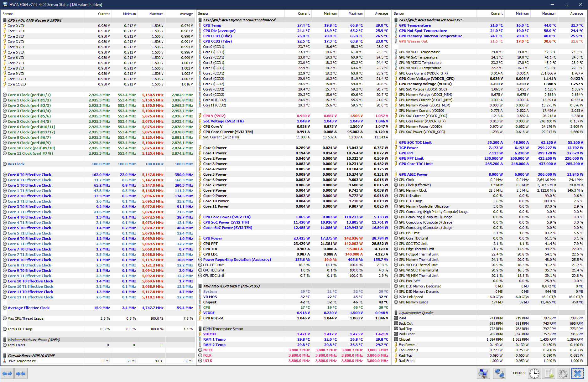Select the PCIe Link Speed row
This screenshot has width=588, height=382.
tap(489, 297)
